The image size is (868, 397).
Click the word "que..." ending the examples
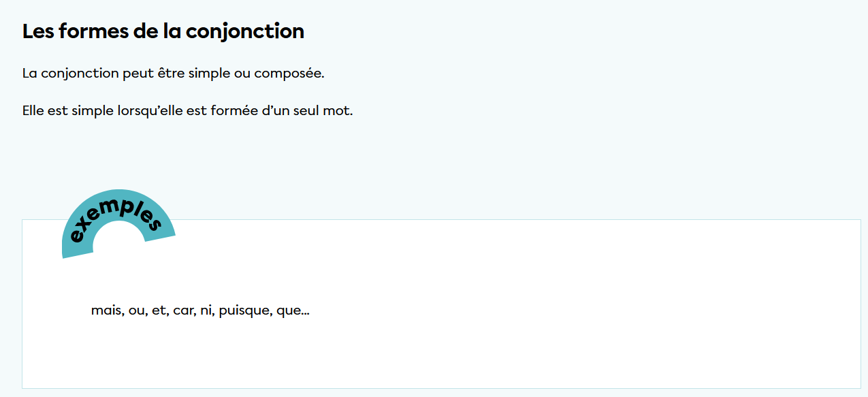tap(293, 311)
